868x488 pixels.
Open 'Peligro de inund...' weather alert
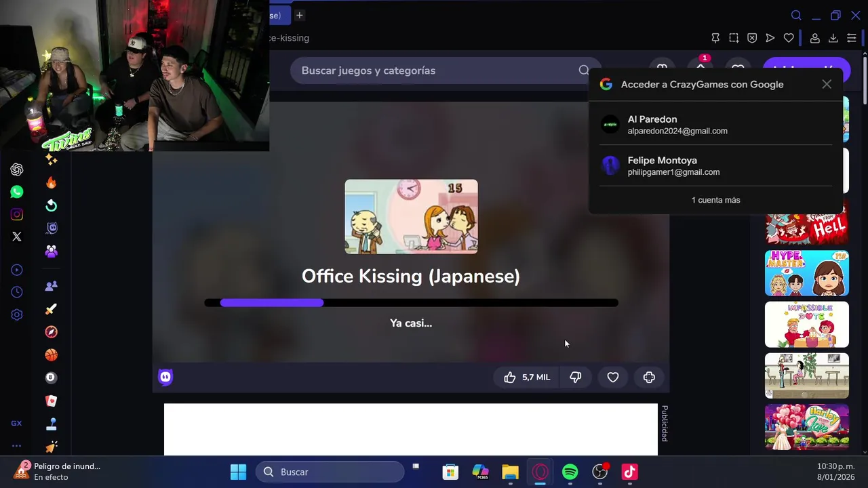pos(58,472)
